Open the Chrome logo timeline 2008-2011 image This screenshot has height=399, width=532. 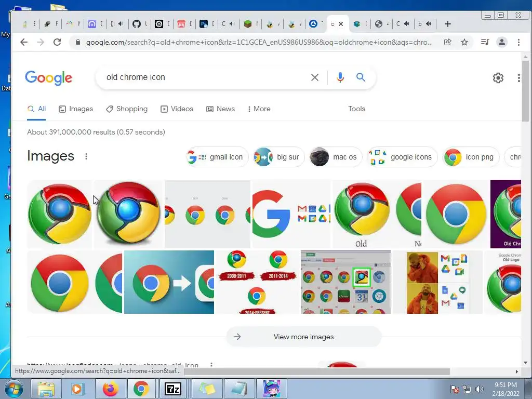[x=257, y=282]
